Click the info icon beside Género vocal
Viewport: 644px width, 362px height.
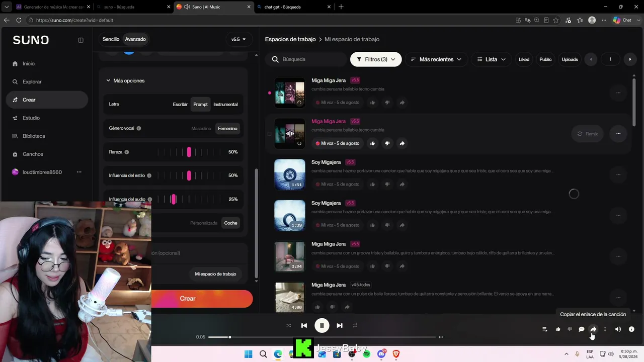(x=139, y=128)
